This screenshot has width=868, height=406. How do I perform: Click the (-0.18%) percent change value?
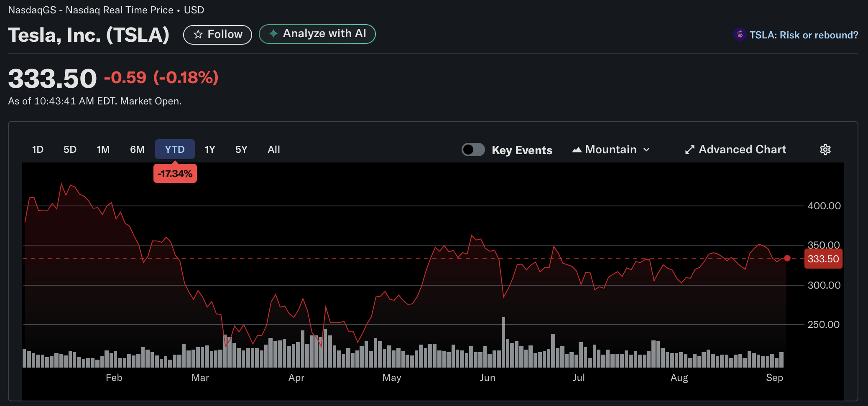tap(186, 78)
